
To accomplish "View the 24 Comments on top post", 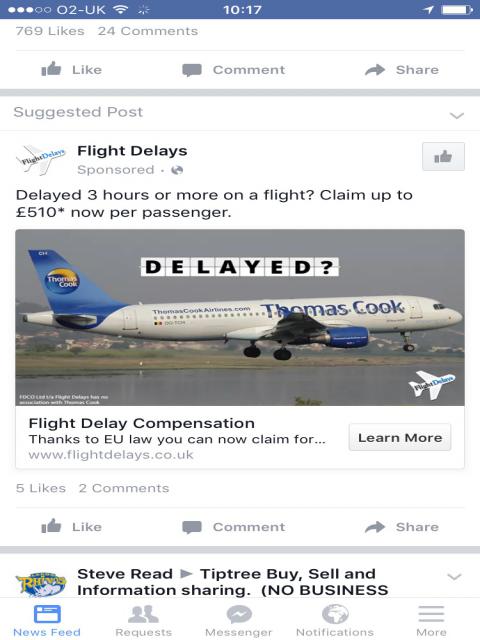I will 148,31.
